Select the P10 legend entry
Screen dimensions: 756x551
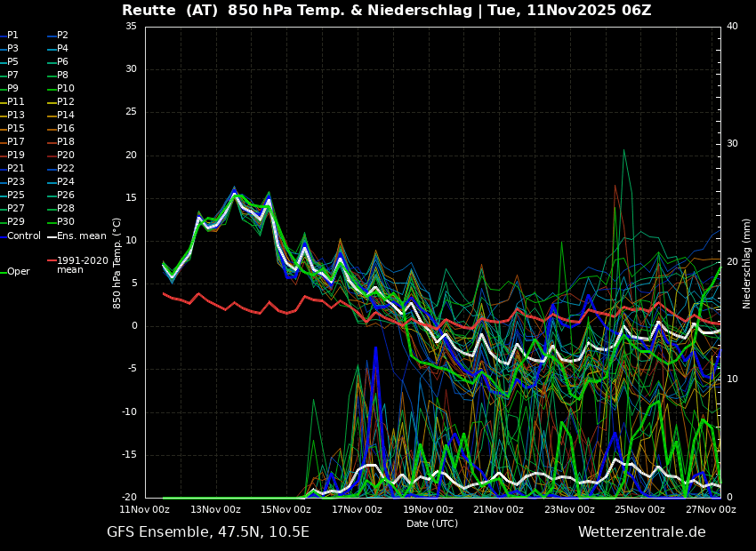66,89
